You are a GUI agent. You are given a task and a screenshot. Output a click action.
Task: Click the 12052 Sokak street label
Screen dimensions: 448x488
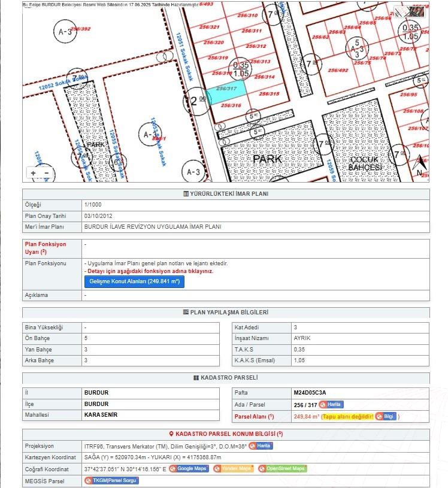tap(63, 83)
